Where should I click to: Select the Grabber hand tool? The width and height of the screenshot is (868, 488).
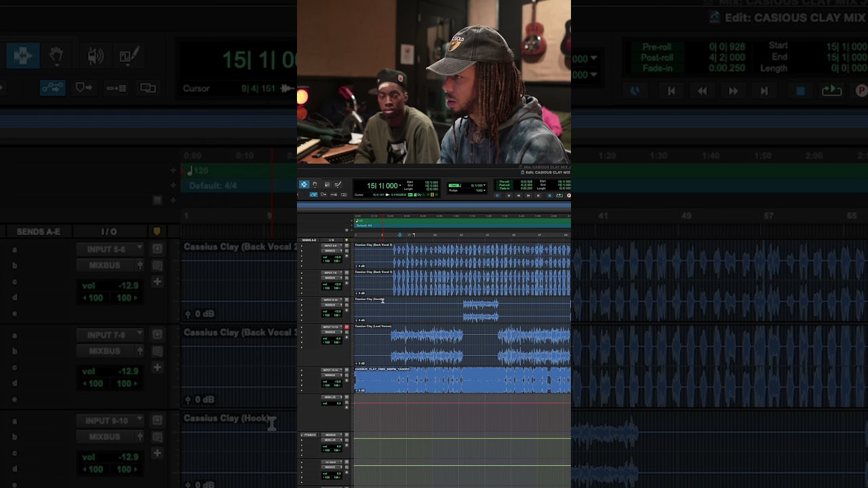[x=315, y=184]
